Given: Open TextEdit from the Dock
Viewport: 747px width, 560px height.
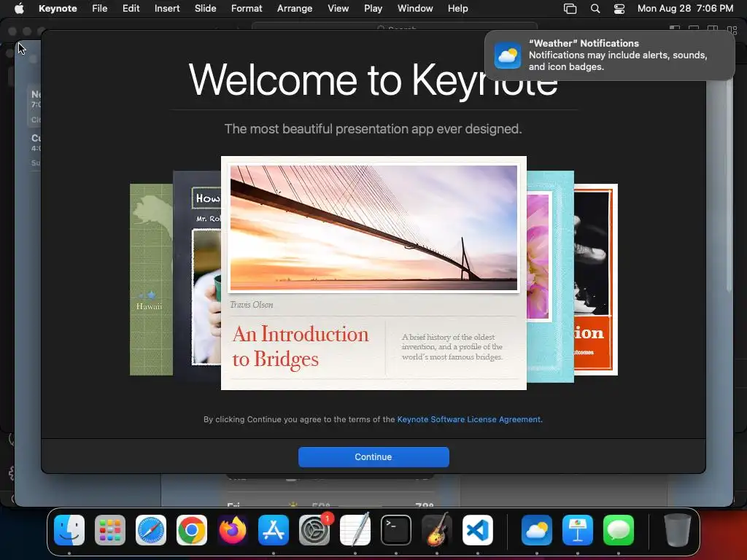Looking at the screenshot, I should pos(355,530).
